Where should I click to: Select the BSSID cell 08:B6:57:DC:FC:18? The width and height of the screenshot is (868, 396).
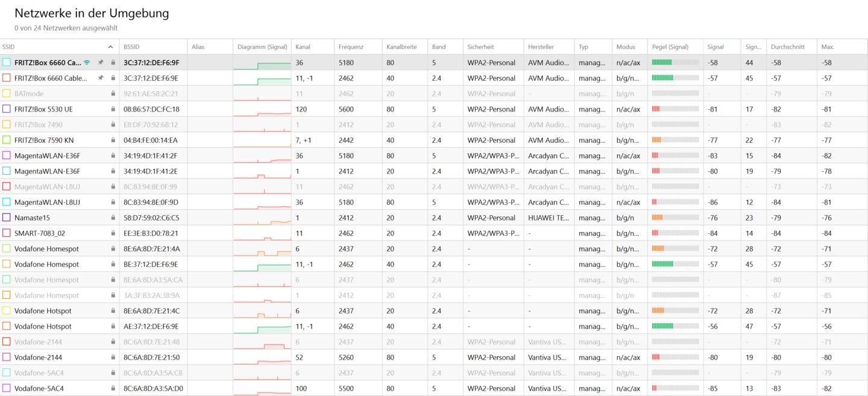pyautogui.click(x=151, y=109)
